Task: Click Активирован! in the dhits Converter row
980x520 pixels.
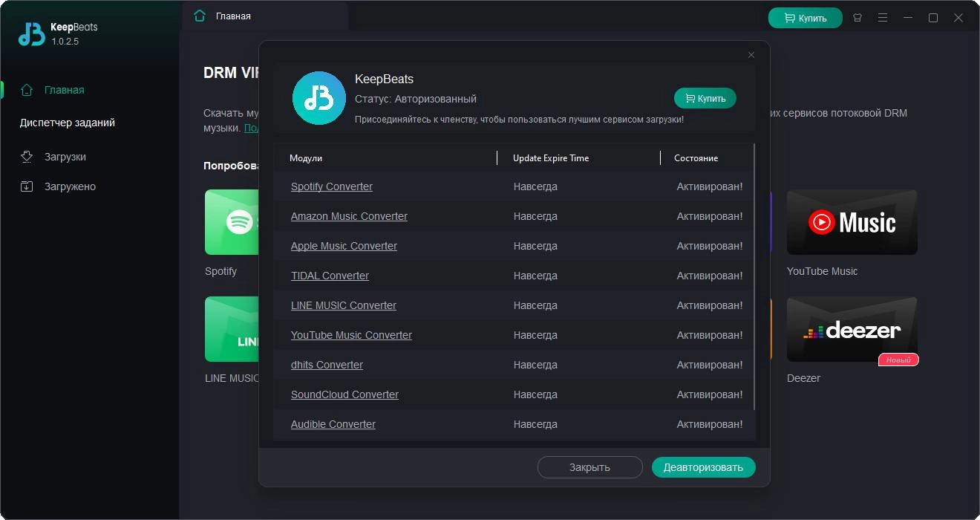Action: click(710, 365)
